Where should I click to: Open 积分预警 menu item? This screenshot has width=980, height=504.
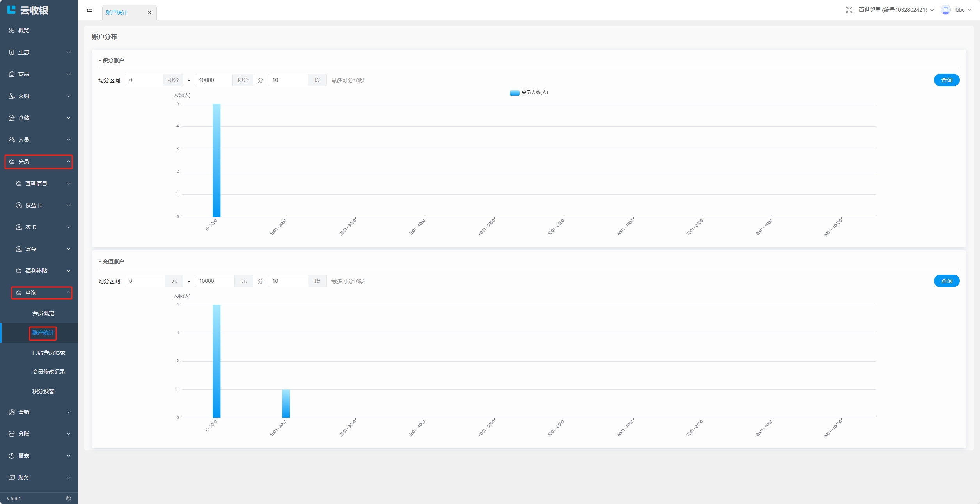43,391
